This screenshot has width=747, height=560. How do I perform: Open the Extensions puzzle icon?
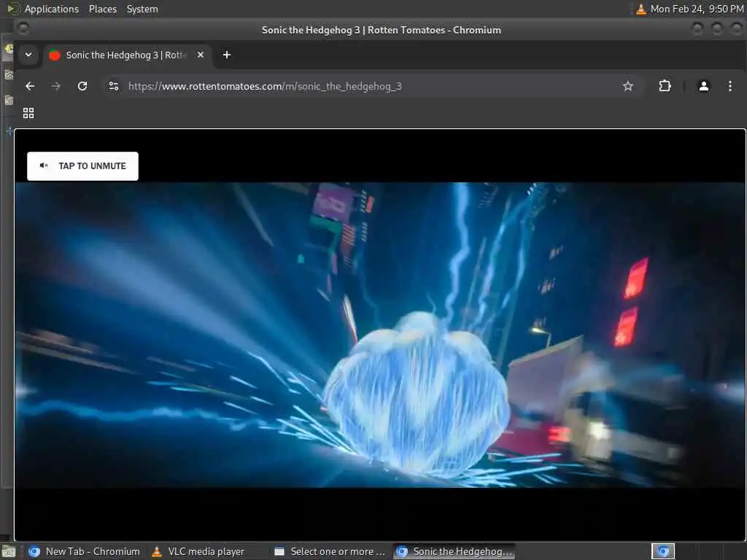(665, 86)
